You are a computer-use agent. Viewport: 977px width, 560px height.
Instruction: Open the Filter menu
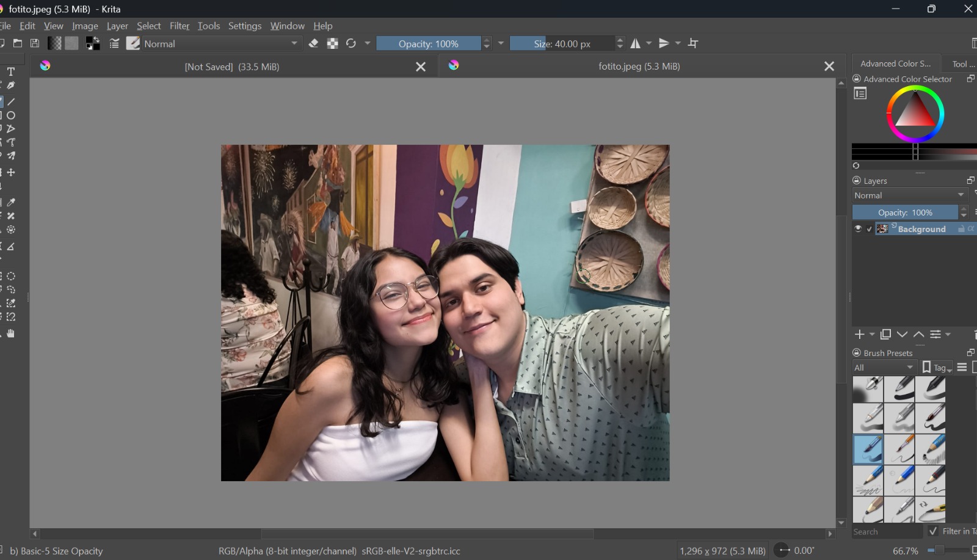point(180,26)
